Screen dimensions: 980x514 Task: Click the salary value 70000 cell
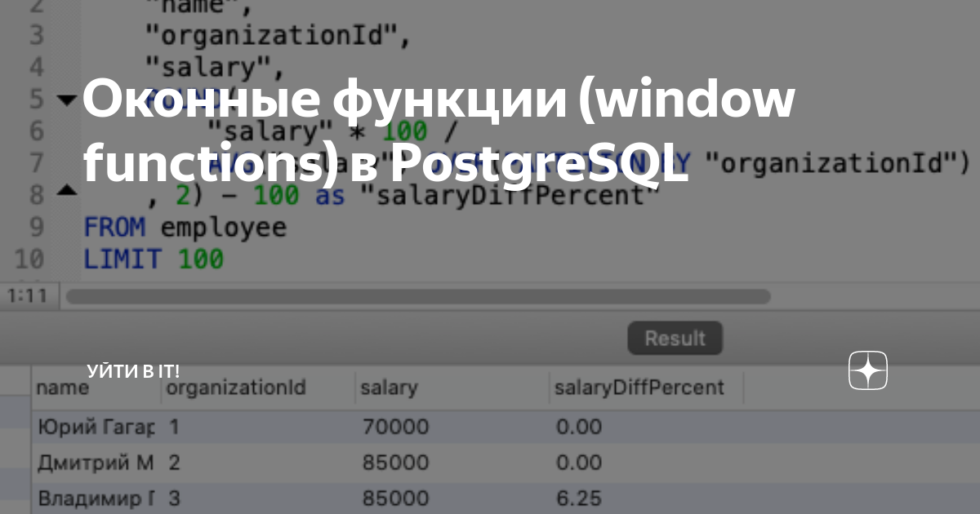[x=398, y=426]
